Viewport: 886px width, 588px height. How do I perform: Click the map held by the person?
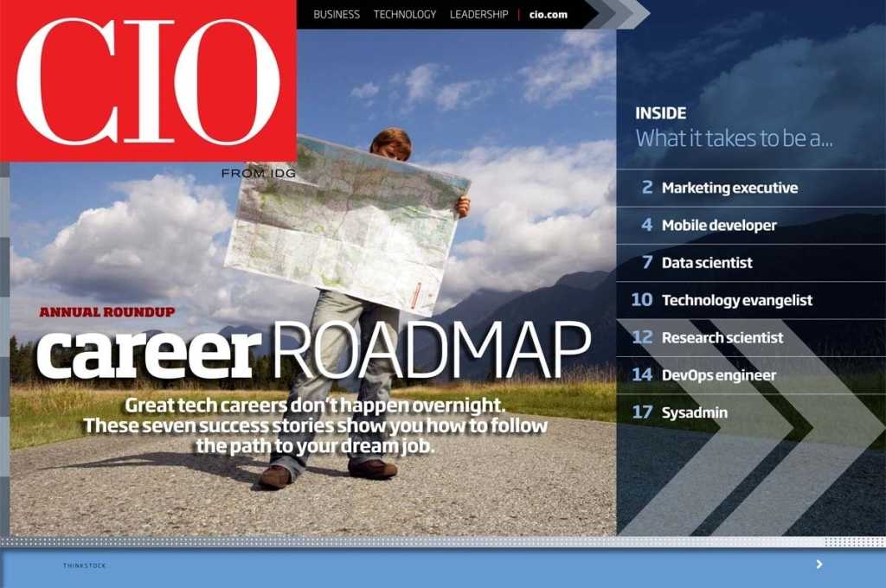point(348,224)
